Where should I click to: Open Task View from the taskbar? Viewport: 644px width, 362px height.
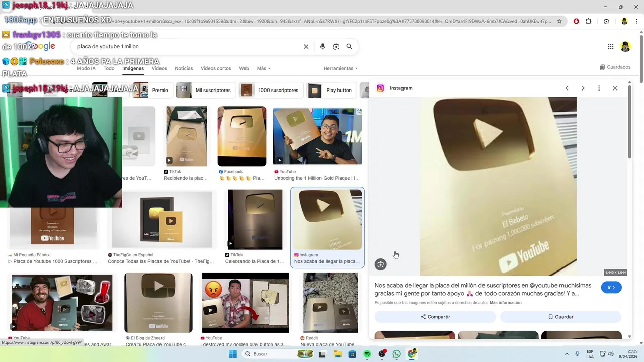click(322, 354)
